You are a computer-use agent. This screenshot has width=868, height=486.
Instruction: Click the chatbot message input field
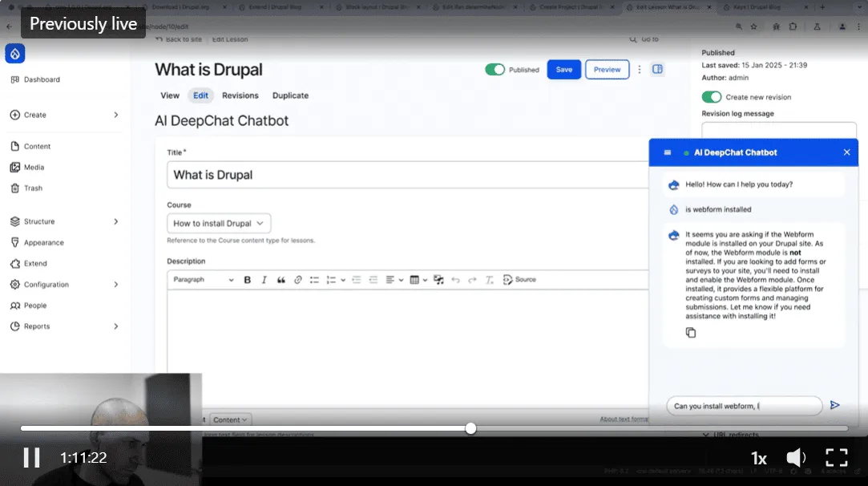pos(744,406)
